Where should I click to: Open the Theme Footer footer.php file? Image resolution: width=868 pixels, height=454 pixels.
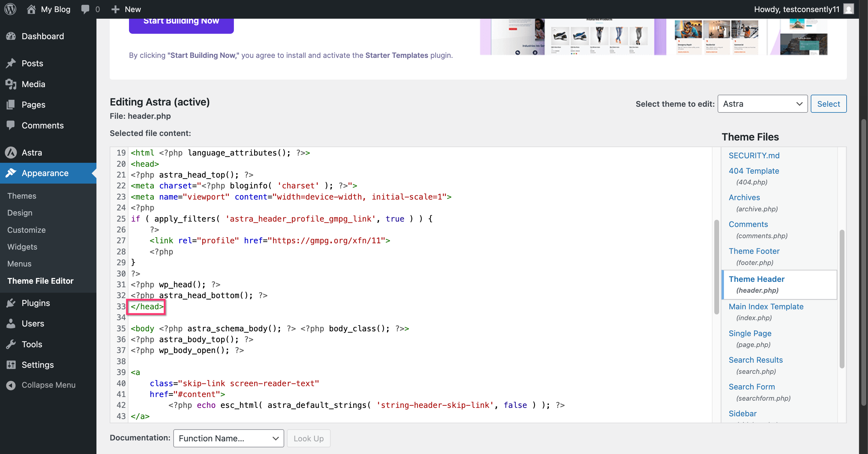point(754,251)
